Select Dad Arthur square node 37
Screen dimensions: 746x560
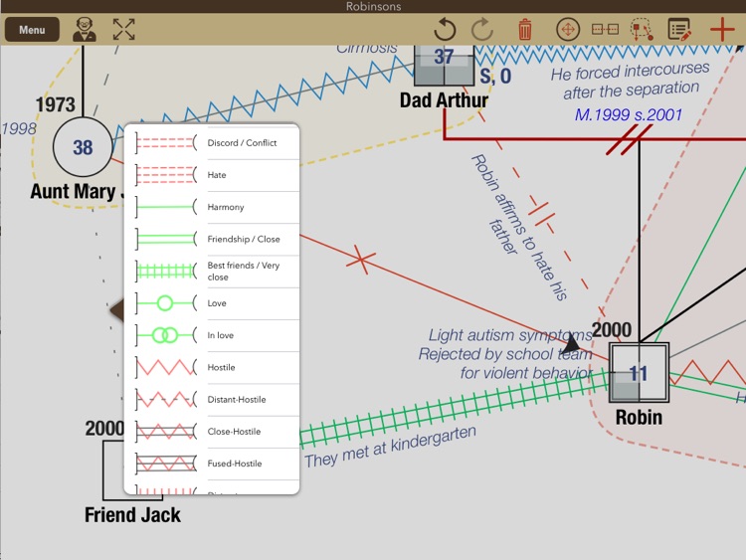point(445,66)
